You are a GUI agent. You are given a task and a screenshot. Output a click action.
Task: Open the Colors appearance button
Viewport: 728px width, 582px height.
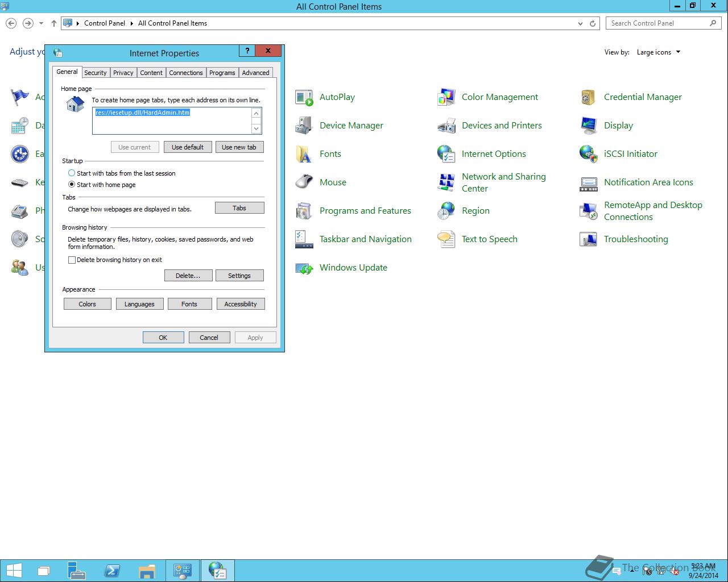coord(87,304)
